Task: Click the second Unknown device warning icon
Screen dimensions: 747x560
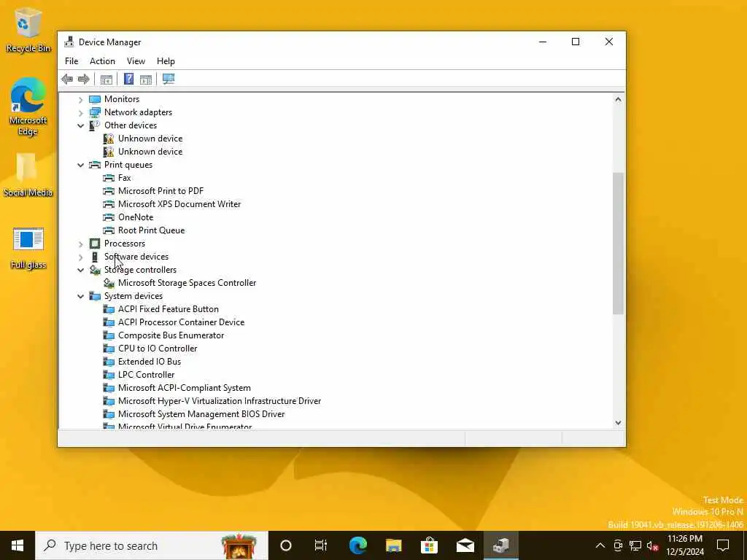Action: pyautogui.click(x=109, y=152)
